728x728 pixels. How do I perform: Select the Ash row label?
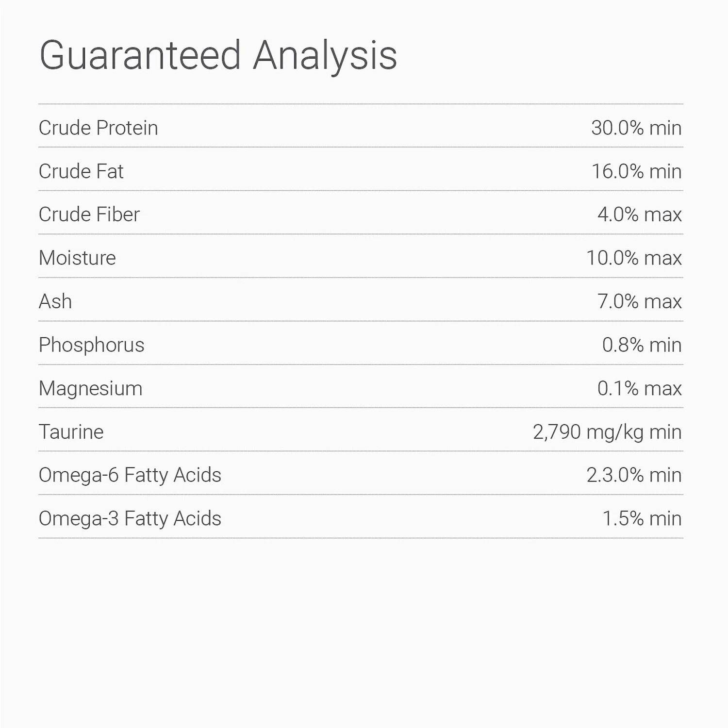point(55,301)
